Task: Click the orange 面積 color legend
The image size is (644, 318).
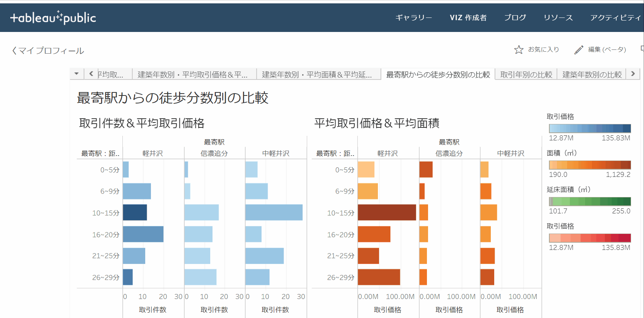Action: pyautogui.click(x=590, y=165)
